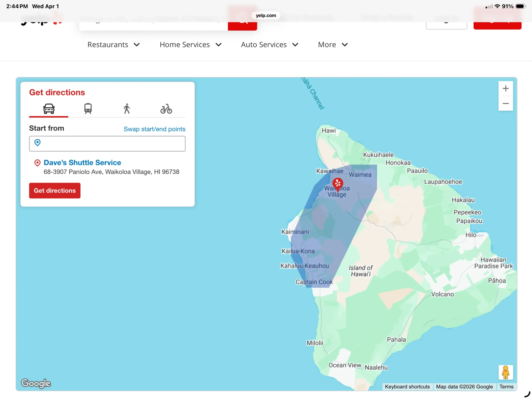Click the Google logo on map
The height and width of the screenshot is (399, 532).
coord(36,383)
